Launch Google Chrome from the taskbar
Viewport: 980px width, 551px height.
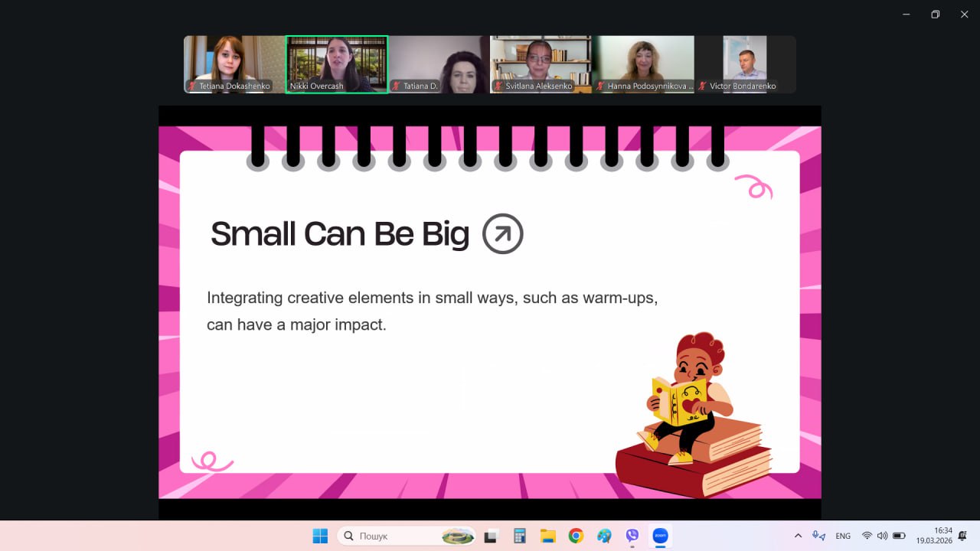576,536
